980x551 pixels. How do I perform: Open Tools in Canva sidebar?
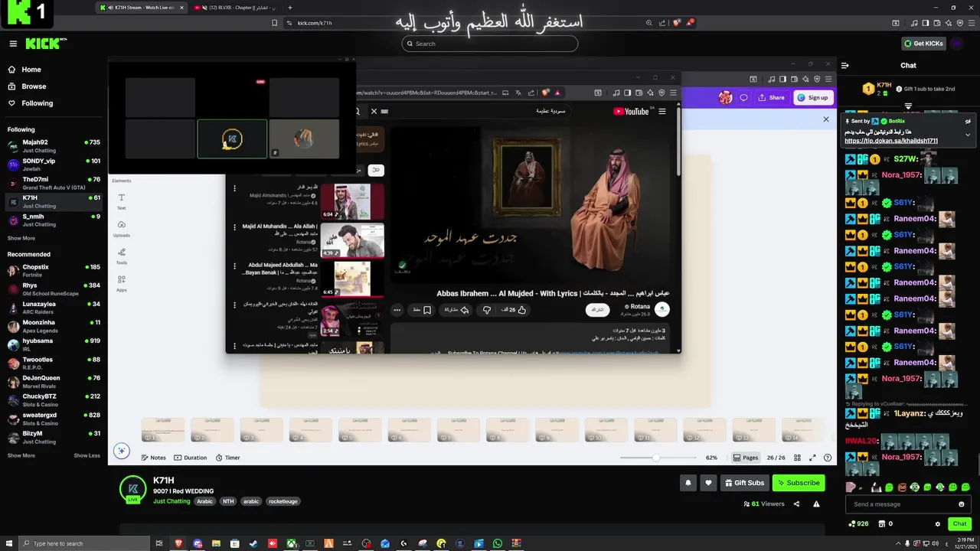click(121, 256)
